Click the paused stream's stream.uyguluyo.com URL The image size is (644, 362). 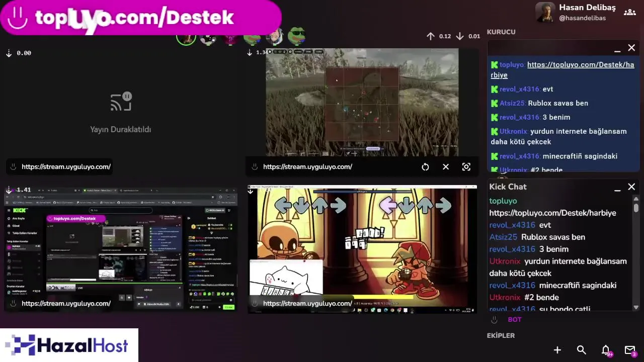tap(66, 167)
